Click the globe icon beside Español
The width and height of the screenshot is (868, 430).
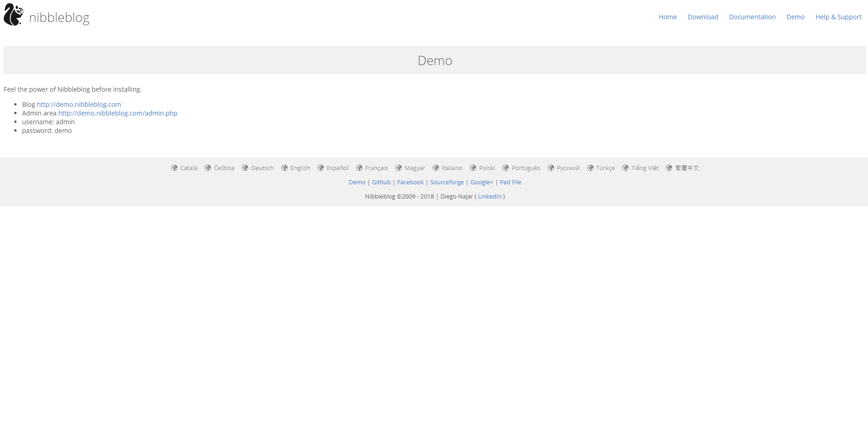pos(321,168)
